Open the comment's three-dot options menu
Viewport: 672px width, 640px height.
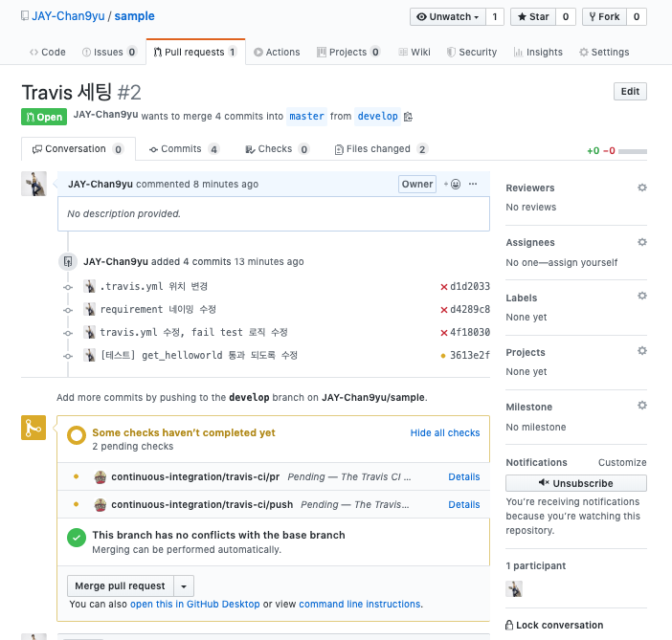473,185
